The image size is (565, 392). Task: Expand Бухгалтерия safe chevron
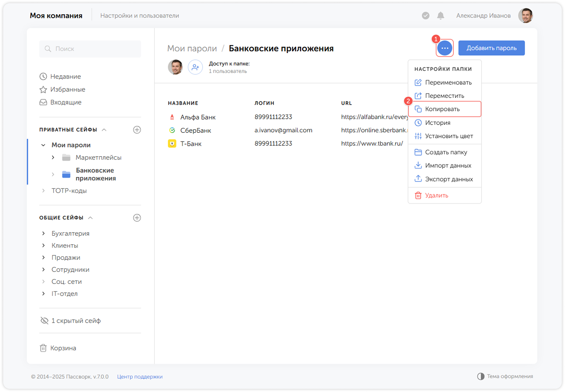pyautogui.click(x=43, y=233)
